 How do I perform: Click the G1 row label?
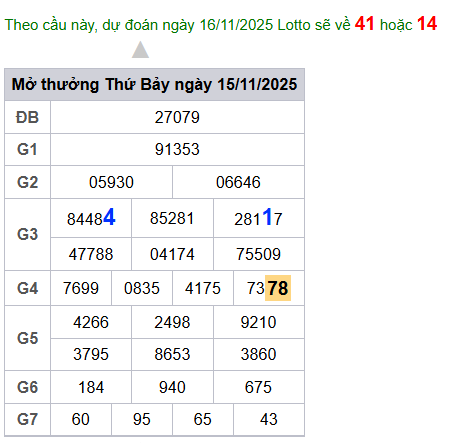pyautogui.click(x=27, y=149)
